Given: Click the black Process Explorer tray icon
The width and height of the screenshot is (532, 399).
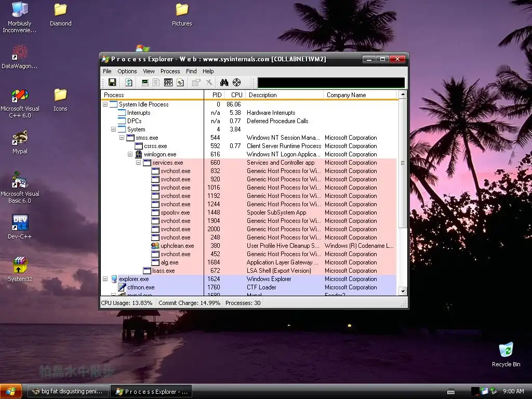Looking at the screenshot, I should 475,391.
